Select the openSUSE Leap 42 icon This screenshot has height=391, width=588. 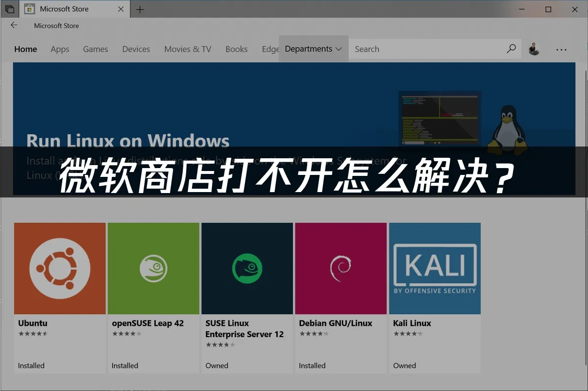point(153,269)
